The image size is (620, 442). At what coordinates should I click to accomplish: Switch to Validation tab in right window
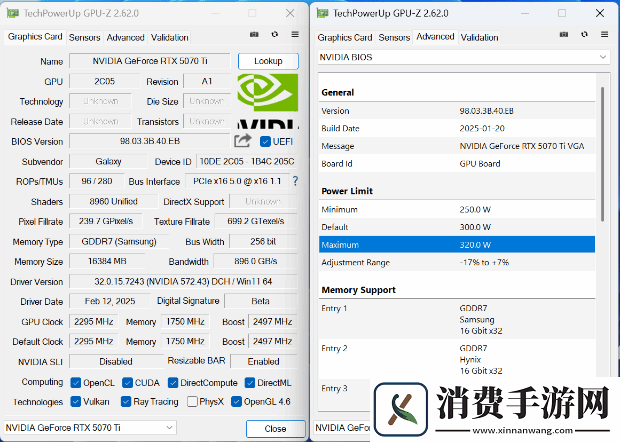coord(479,37)
